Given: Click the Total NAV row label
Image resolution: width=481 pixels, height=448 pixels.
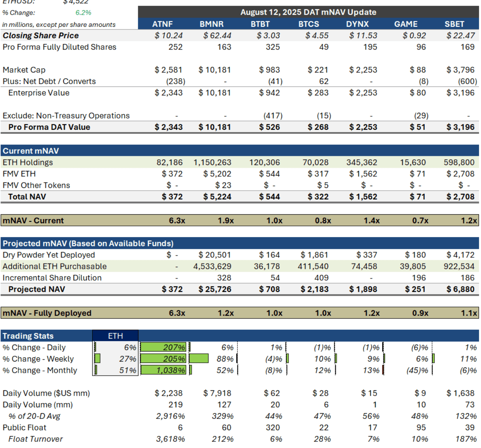Looking at the screenshot, I should pos(27,196).
